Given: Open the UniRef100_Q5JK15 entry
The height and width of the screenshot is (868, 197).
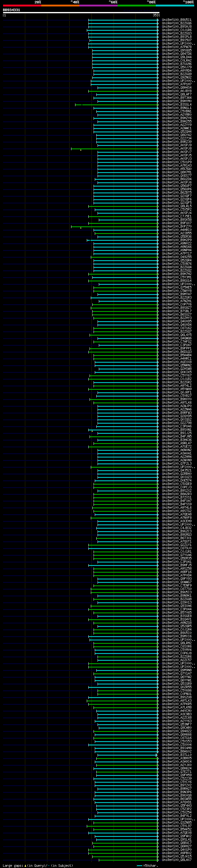Looking at the screenshot, I should pyautogui.click(x=176, y=856).
